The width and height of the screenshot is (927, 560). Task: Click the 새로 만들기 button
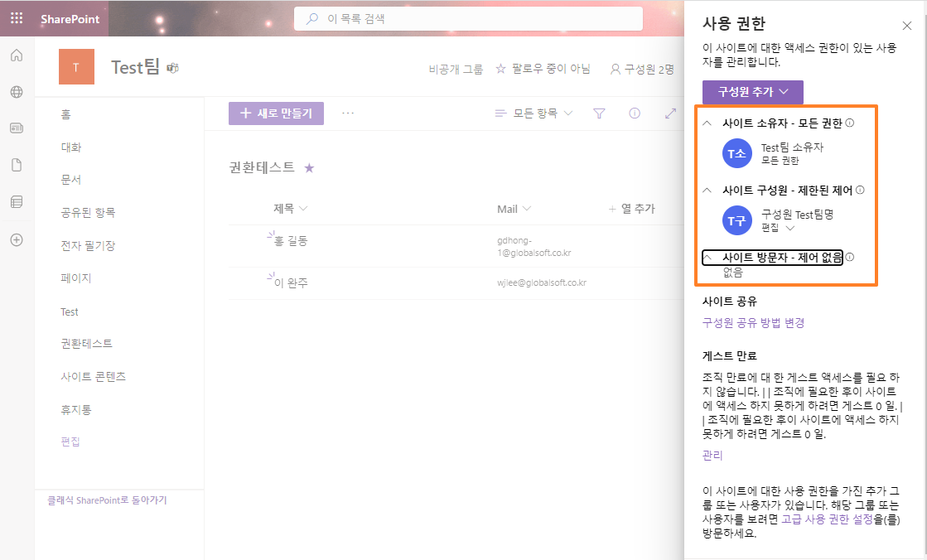[x=276, y=113]
